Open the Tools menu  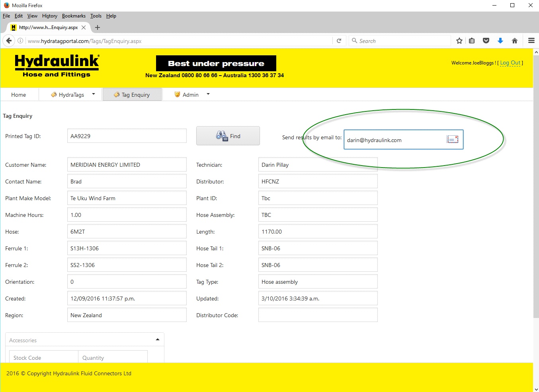click(96, 16)
